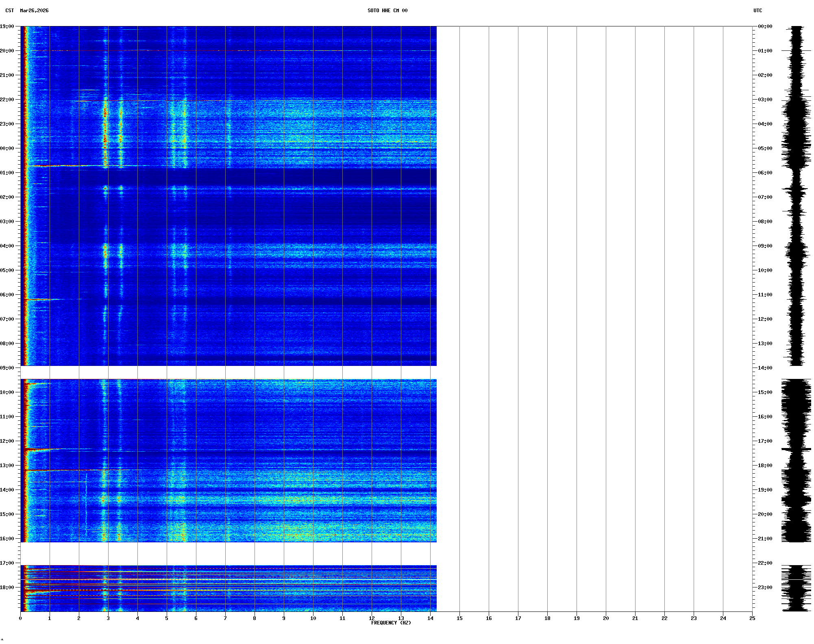Click the 10 Hz frequency axis label
This screenshot has width=814, height=644.
tap(313, 618)
